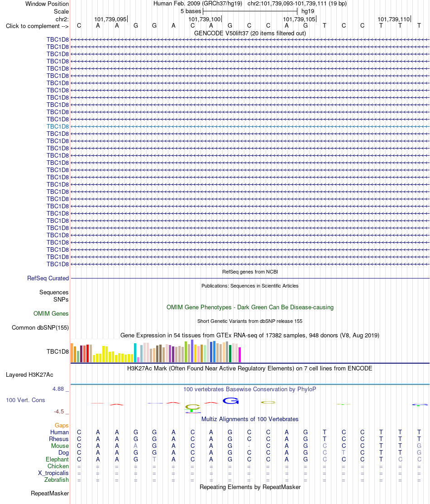Open the Layered H3K27Ac track label
Screen dimensions: 430x504
click(x=29, y=374)
